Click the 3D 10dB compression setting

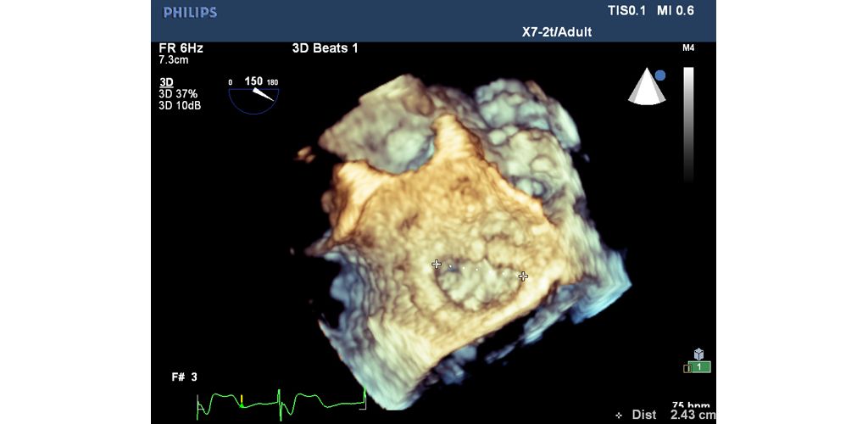click(180, 104)
